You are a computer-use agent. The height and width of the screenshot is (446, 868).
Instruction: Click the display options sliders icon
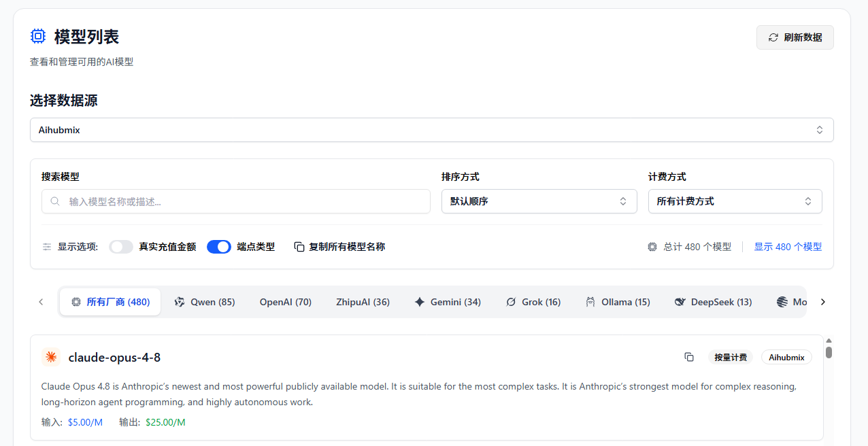click(47, 247)
